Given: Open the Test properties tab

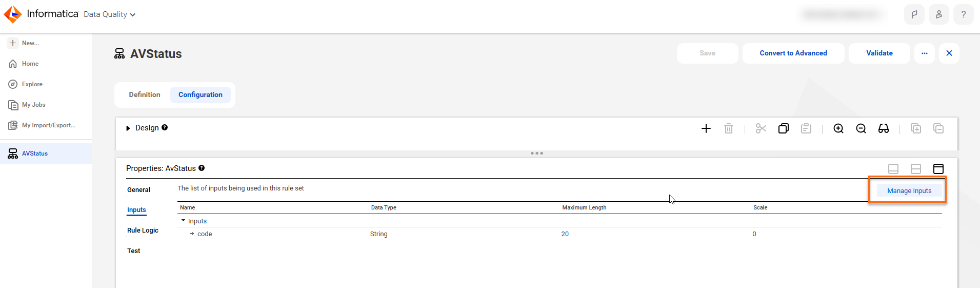Looking at the screenshot, I should 133,251.
